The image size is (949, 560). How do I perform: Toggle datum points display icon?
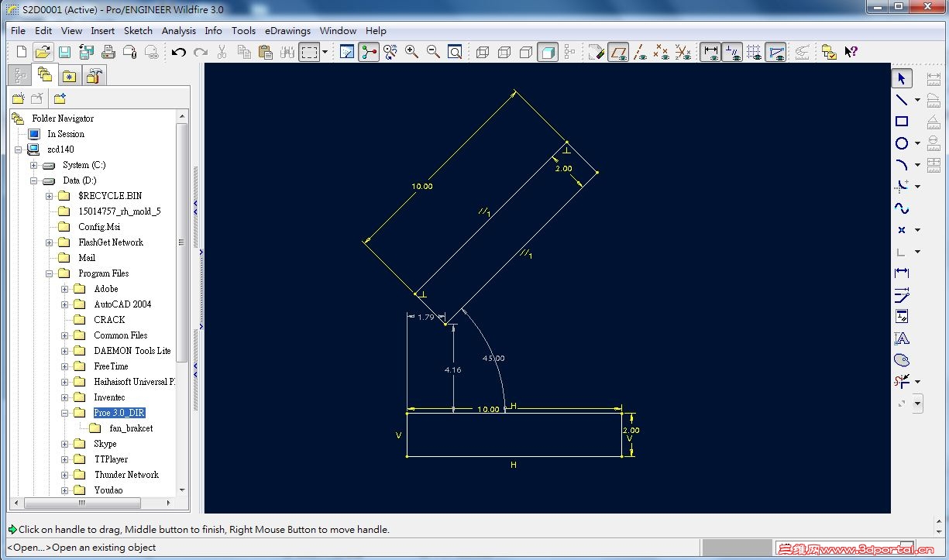[661, 52]
